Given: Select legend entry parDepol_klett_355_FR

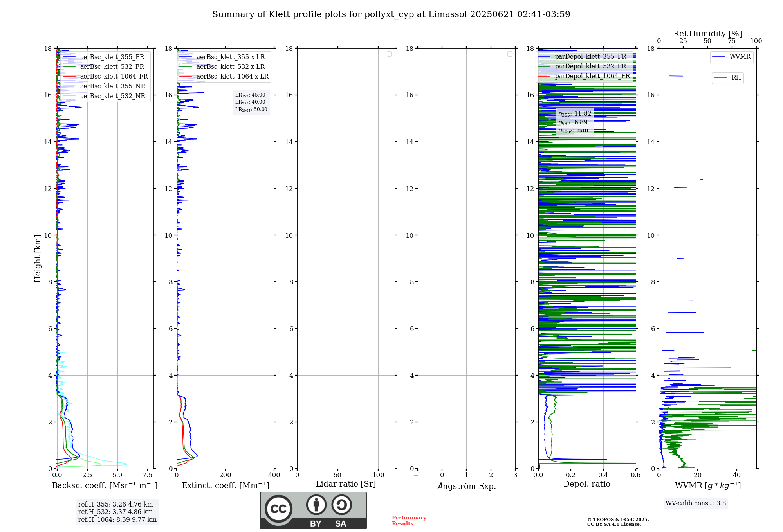Looking at the screenshot, I should tap(582, 56).
